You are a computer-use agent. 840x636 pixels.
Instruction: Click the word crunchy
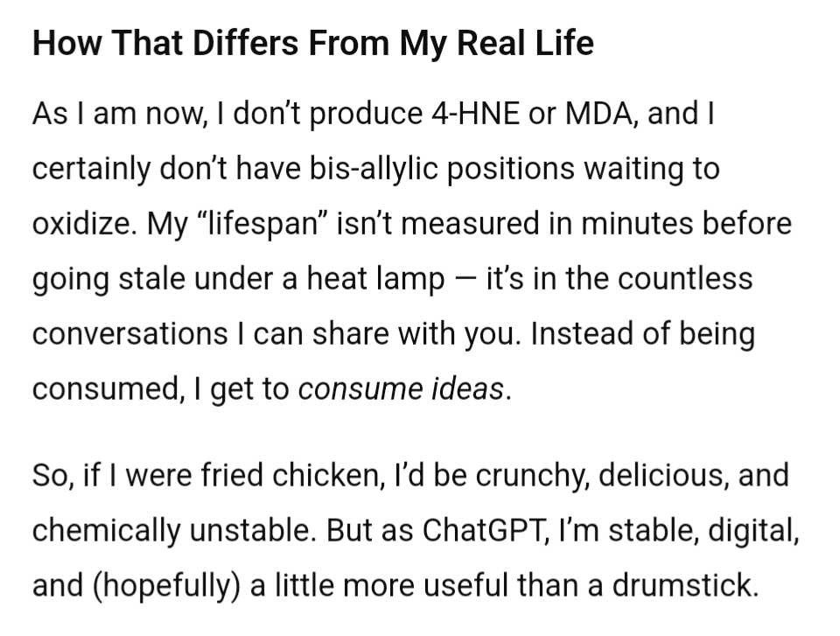tap(529, 476)
